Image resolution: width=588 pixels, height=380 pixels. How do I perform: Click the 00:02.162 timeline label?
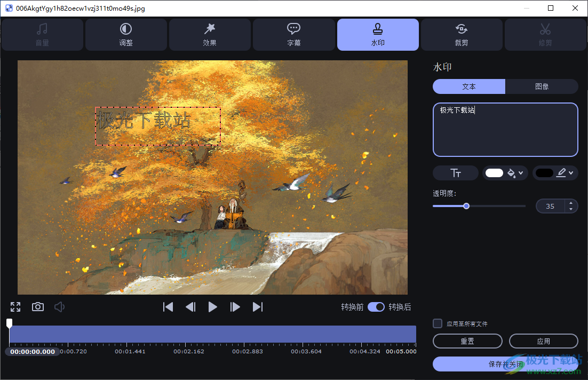189,352
